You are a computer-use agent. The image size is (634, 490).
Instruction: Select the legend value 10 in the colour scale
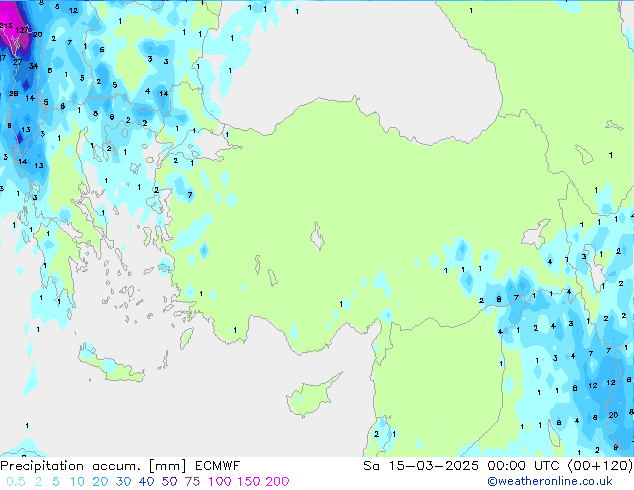[77, 482]
